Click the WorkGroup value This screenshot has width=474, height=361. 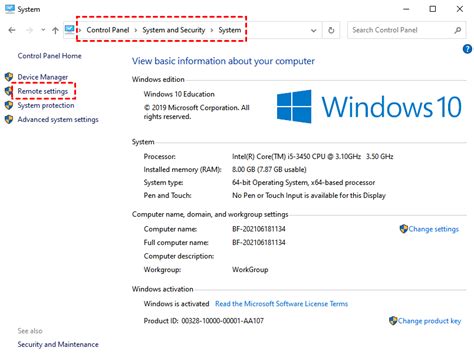(x=250, y=269)
